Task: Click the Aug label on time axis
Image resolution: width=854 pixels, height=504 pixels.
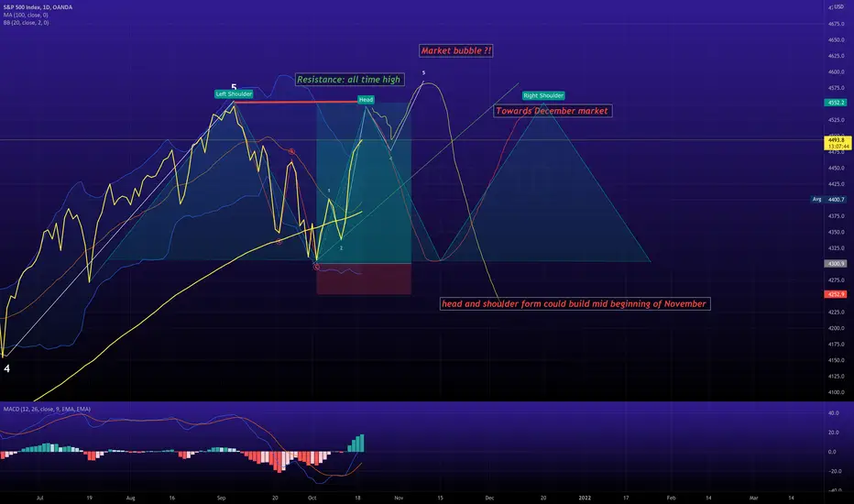Action: 130,498
